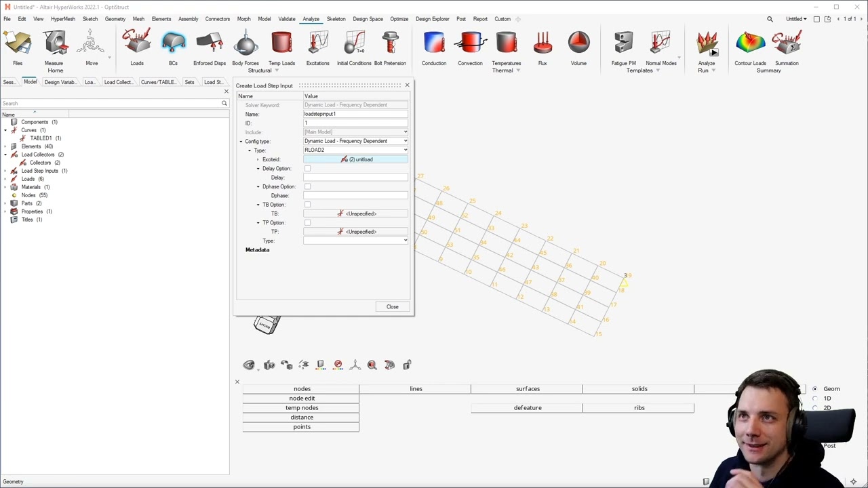Open the Enforced Disps tool
Image resolution: width=868 pixels, height=488 pixels.
click(210, 49)
